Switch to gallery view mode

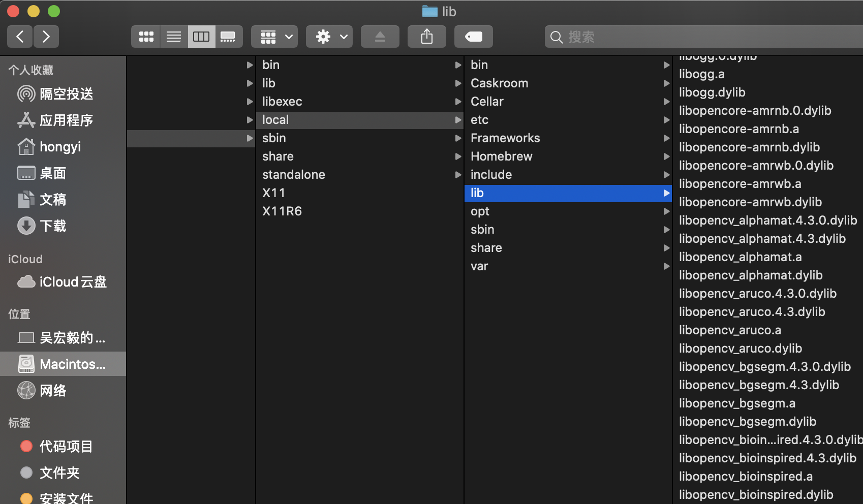[x=229, y=36]
